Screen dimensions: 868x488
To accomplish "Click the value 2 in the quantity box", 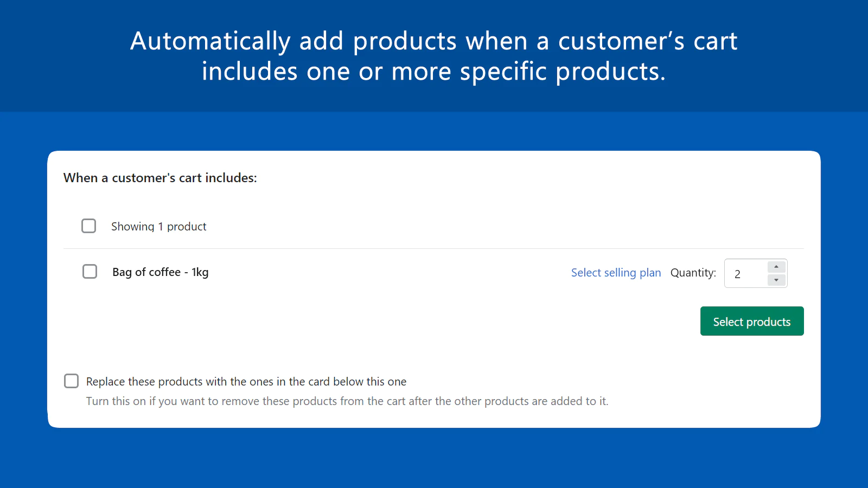I will 738,274.
